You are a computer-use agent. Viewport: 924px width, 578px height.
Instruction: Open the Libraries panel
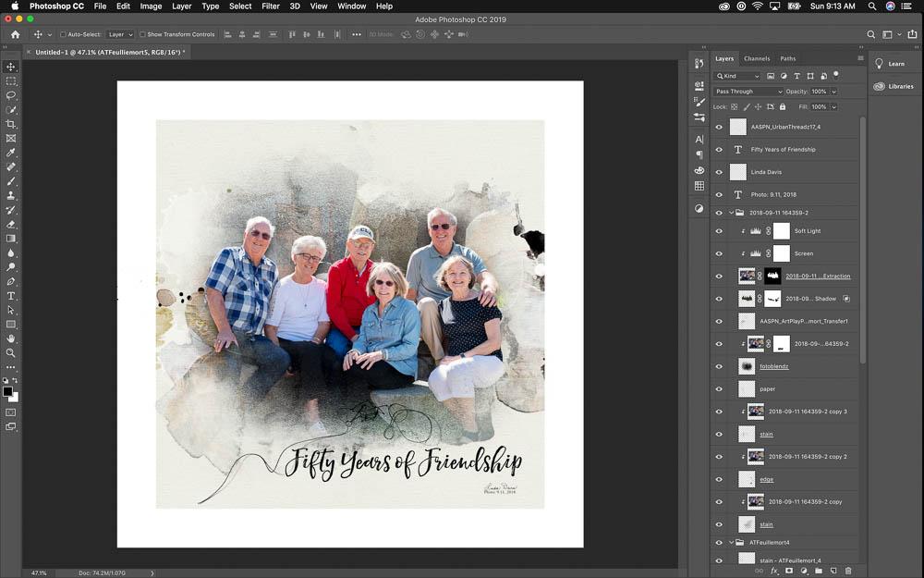(895, 86)
